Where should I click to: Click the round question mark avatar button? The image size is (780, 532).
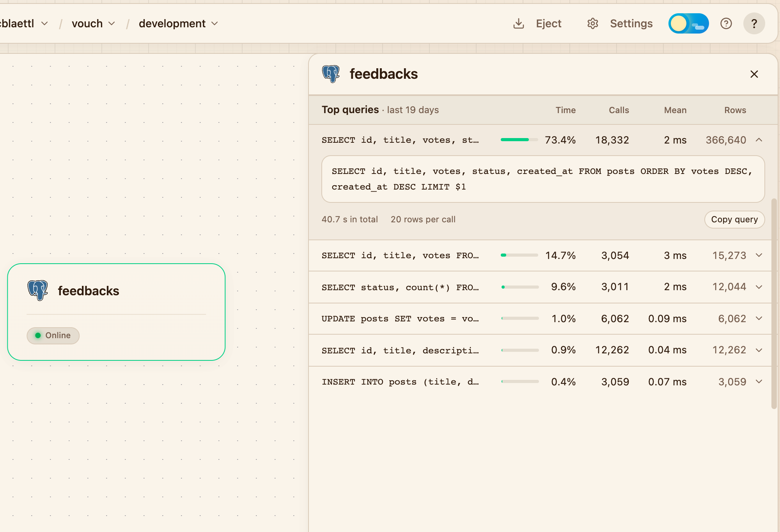click(x=754, y=23)
